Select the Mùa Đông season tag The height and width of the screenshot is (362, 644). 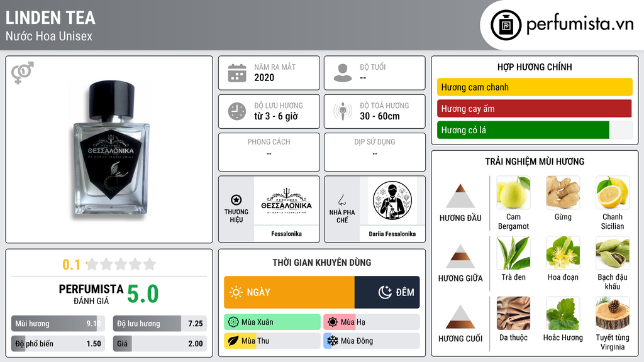(372, 341)
